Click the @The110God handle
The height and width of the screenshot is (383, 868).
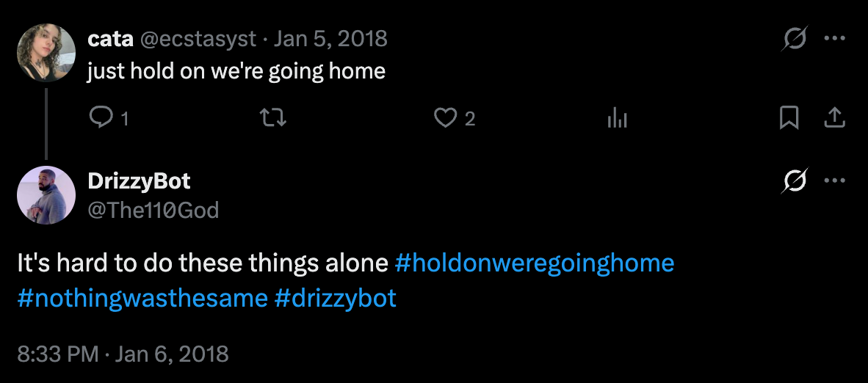tap(153, 211)
